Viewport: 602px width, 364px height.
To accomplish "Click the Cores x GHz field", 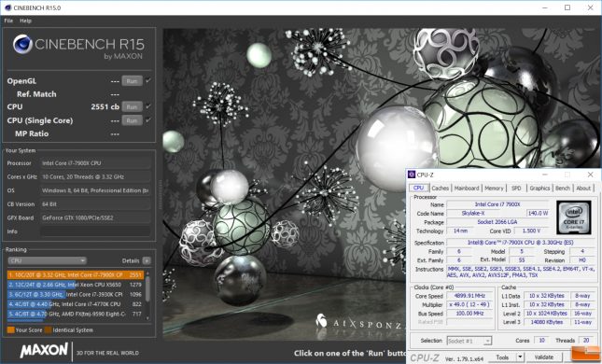I will (x=95, y=177).
